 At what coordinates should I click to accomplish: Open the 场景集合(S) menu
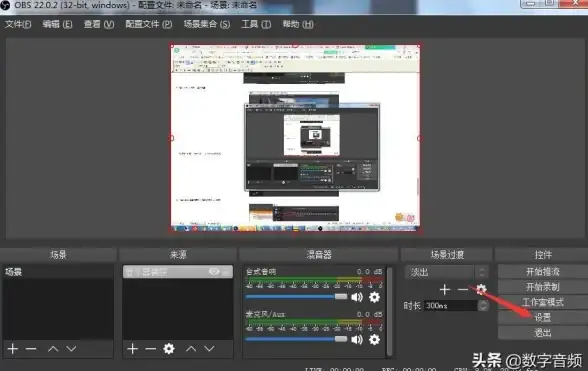click(x=207, y=24)
